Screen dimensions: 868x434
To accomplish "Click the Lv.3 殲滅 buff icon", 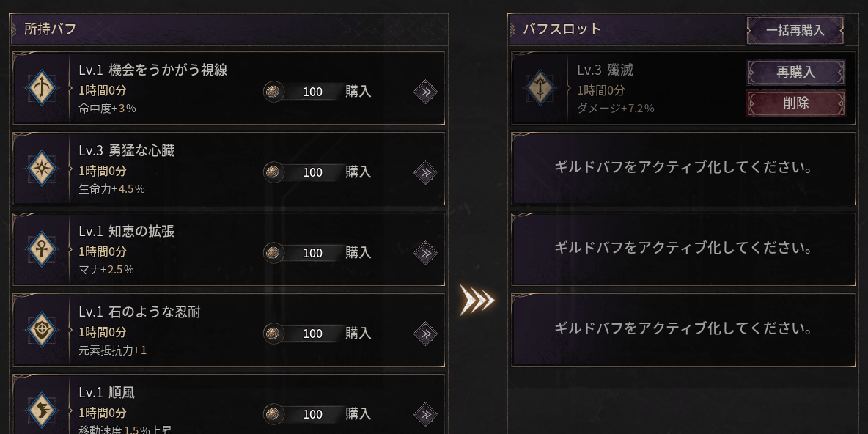I will coord(540,89).
